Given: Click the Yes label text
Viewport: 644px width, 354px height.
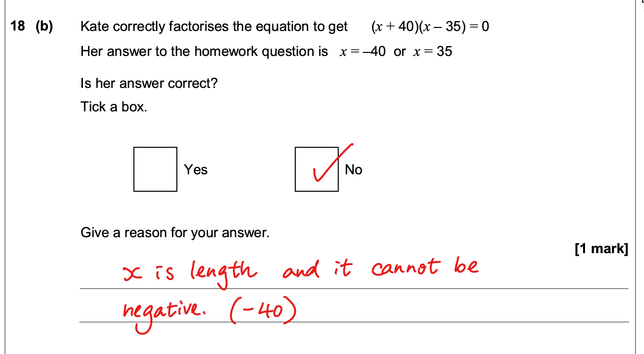Looking at the screenshot, I should coord(195,170).
